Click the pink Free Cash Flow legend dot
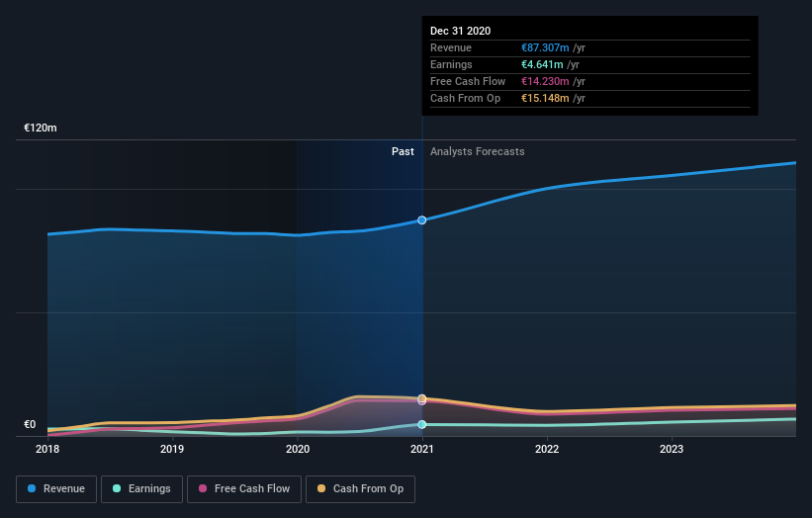The height and width of the screenshot is (518, 812). pyautogui.click(x=203, y=488)
